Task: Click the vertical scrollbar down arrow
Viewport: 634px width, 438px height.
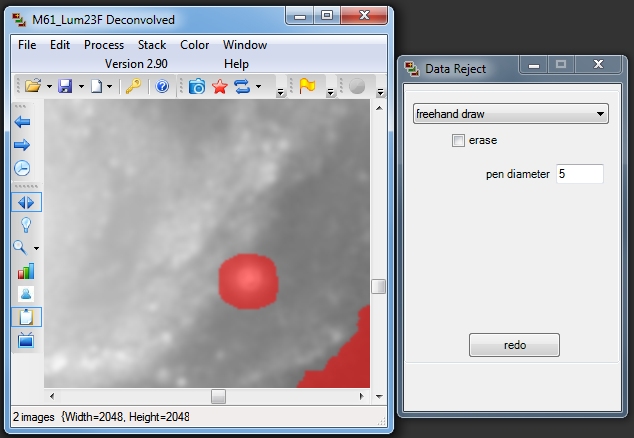Action: point(379,396)
